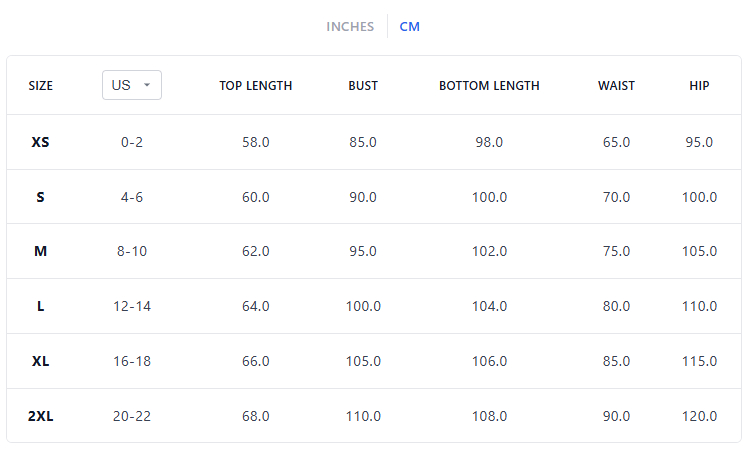Switch to the INCHES unit tab
Image resolution: width=749 pixels, height=454 pixels.
point(350,26)
